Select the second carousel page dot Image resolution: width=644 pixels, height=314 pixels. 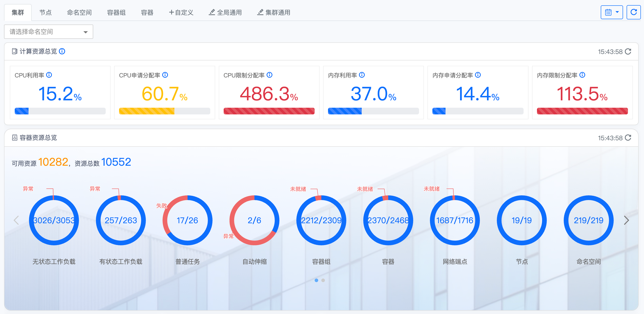click(323, 280)
